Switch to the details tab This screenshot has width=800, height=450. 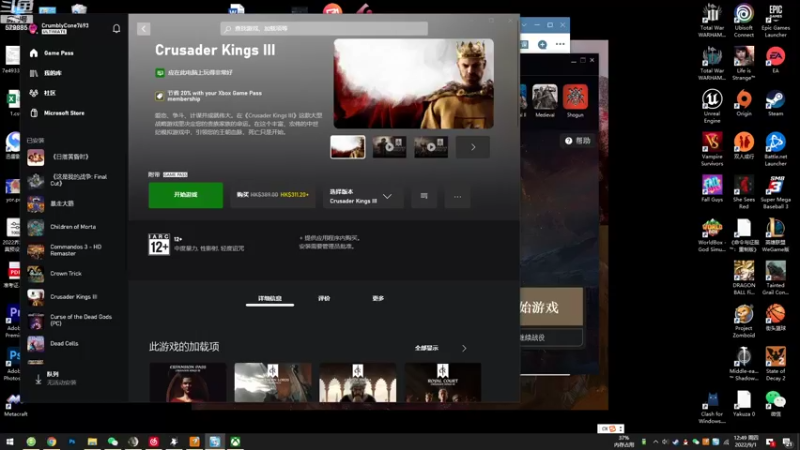[x=269, y=298]
